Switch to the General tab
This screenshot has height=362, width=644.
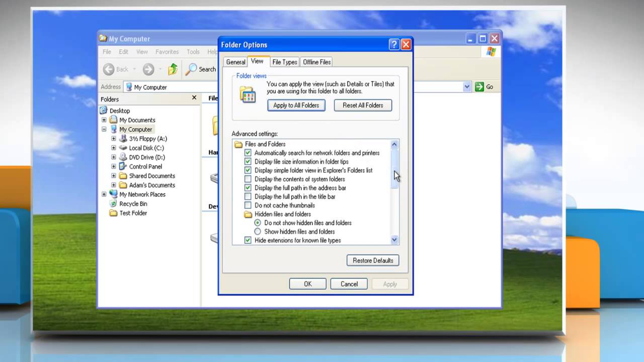(x=235, y=62)
